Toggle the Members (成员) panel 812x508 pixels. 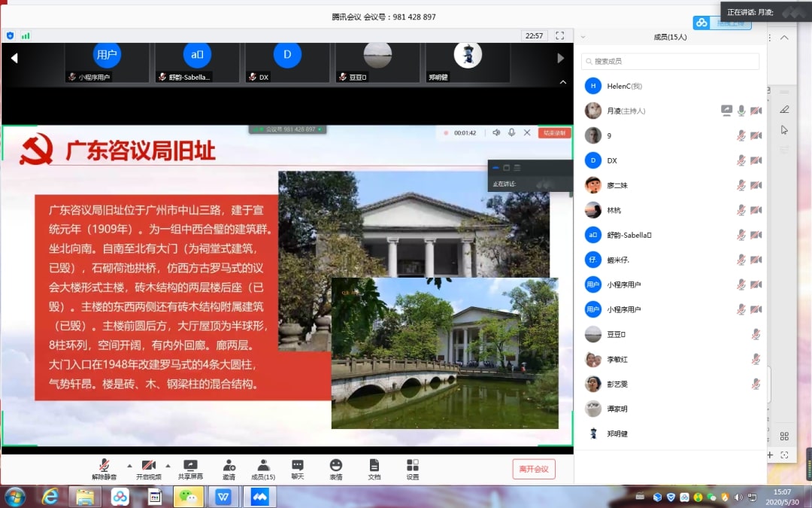263,469
